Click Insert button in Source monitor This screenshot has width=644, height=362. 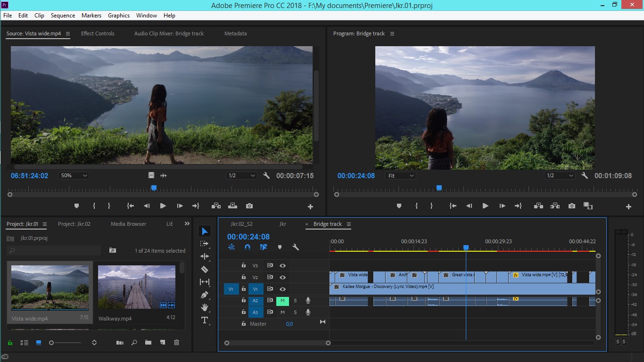point(216,206)
